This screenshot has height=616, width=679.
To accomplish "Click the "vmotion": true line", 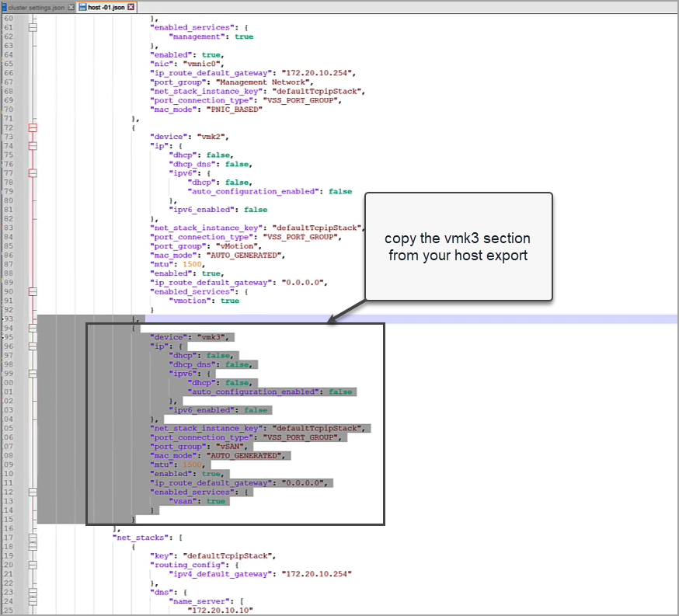I will point(204,301).
